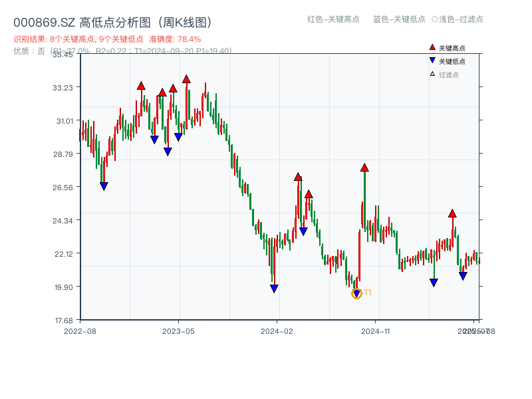
Task: Select the leftmost red key-high triangle marker
Action: pos(141,86)
